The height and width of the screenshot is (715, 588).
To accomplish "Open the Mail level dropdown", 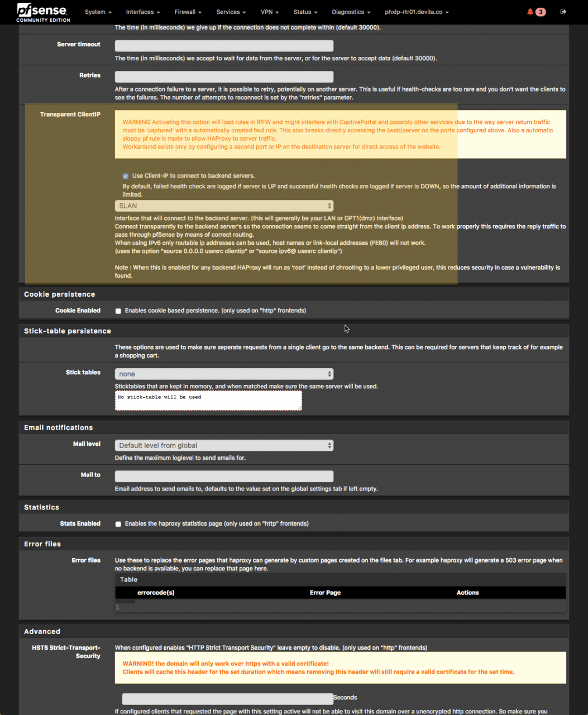I will point(224,445).
